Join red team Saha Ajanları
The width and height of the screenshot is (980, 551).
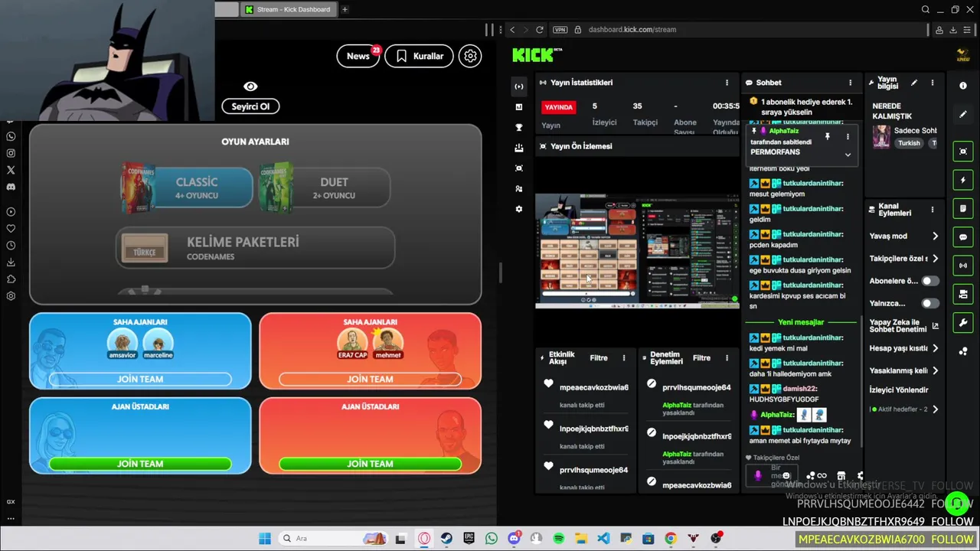coord(371,379)
